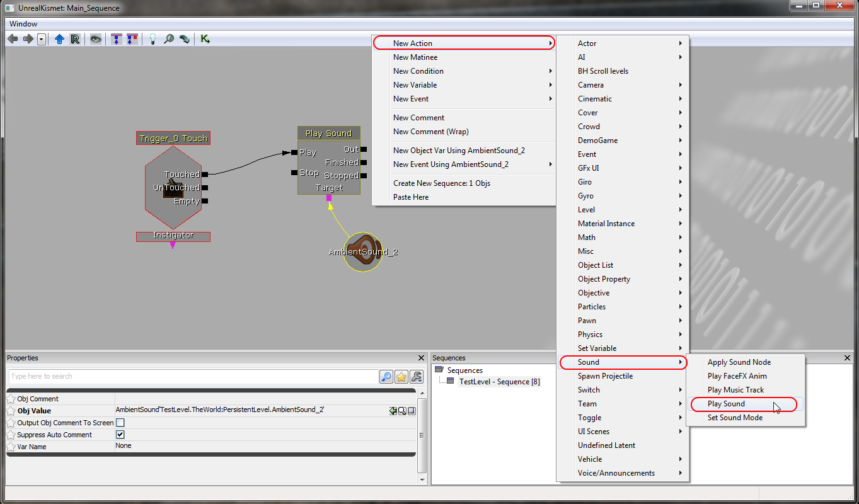Click the AmbientSound_2 speaker node

pyautogui.click(x=363, y=251)
